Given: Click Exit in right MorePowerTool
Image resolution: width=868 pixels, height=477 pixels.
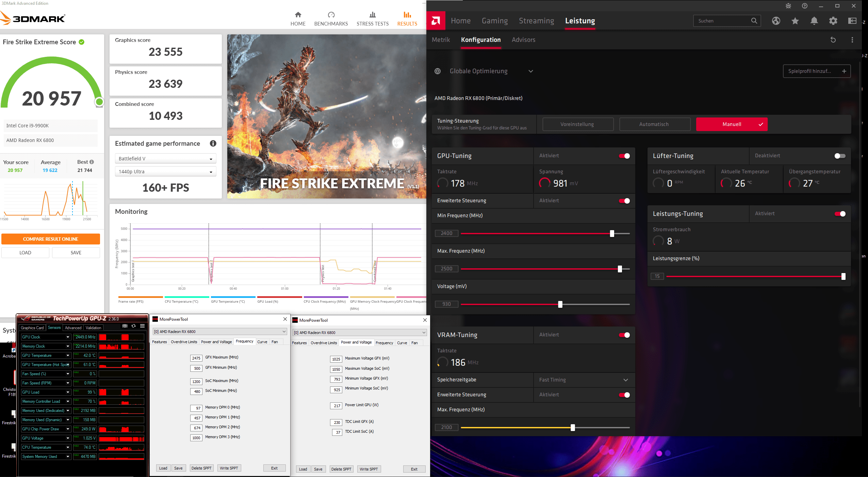Looking at the screenshot, I should (x=414, y=469).
